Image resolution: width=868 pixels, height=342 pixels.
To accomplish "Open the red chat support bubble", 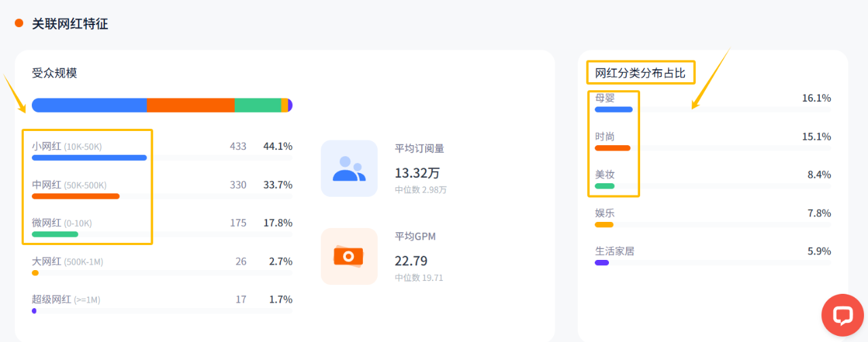I will pos(842,315).
